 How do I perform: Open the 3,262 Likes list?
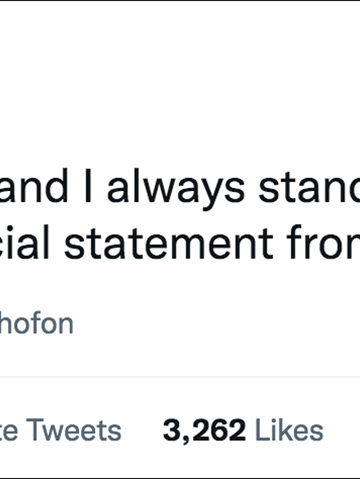243,430
